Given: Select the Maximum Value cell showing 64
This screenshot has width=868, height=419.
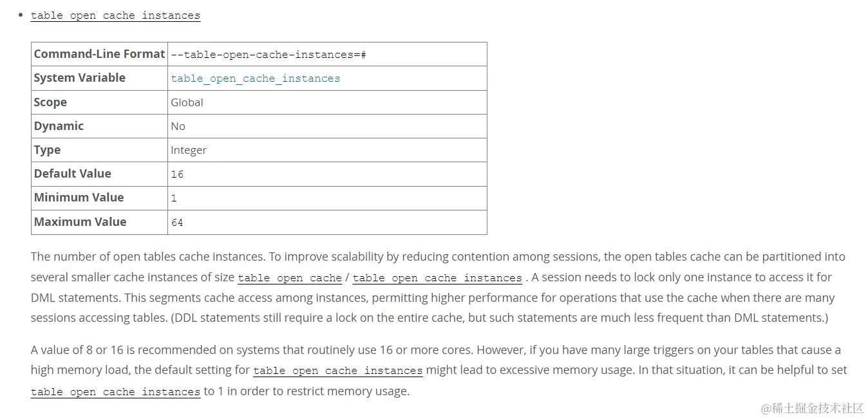Looking at the screenshot, I should [x=327, y=222].
